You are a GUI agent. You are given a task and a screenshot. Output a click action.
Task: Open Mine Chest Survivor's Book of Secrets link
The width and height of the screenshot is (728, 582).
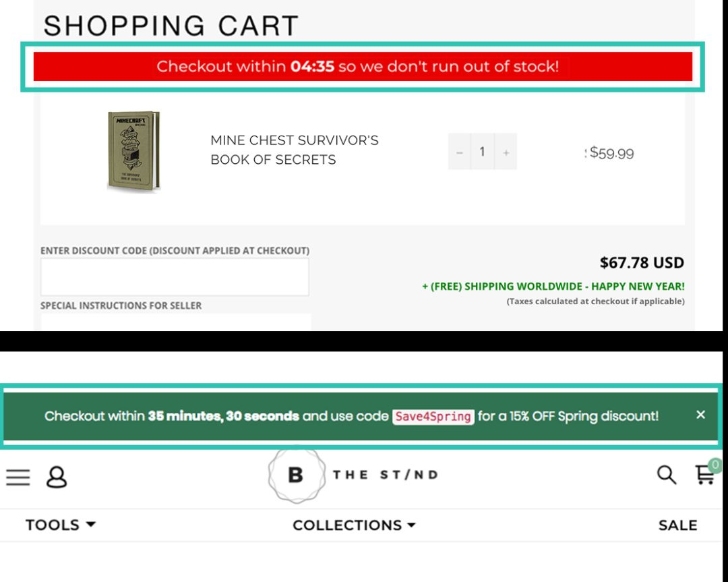point(295,150)
